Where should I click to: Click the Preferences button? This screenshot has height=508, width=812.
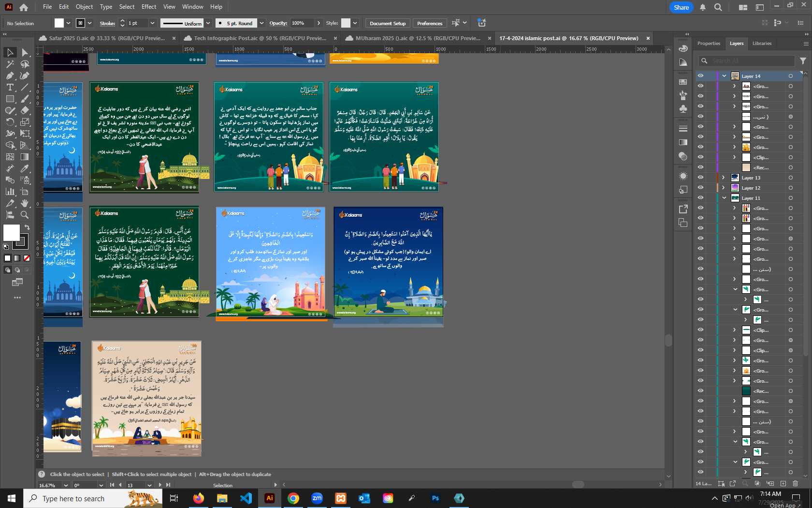430,23
